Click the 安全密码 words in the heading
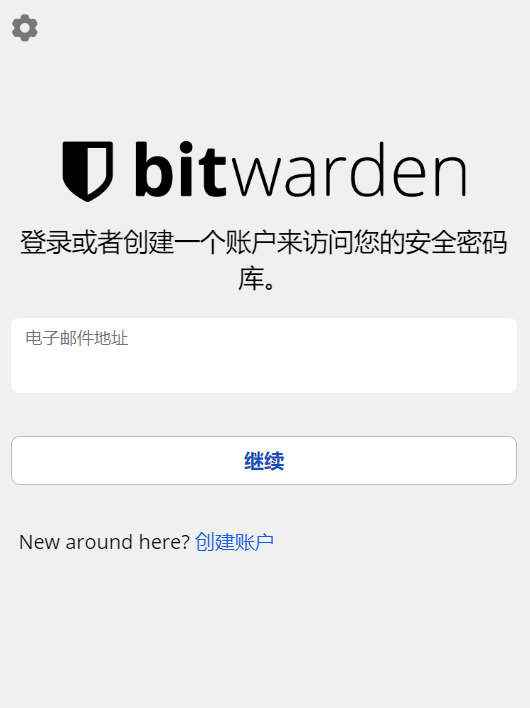 point(456,242)
